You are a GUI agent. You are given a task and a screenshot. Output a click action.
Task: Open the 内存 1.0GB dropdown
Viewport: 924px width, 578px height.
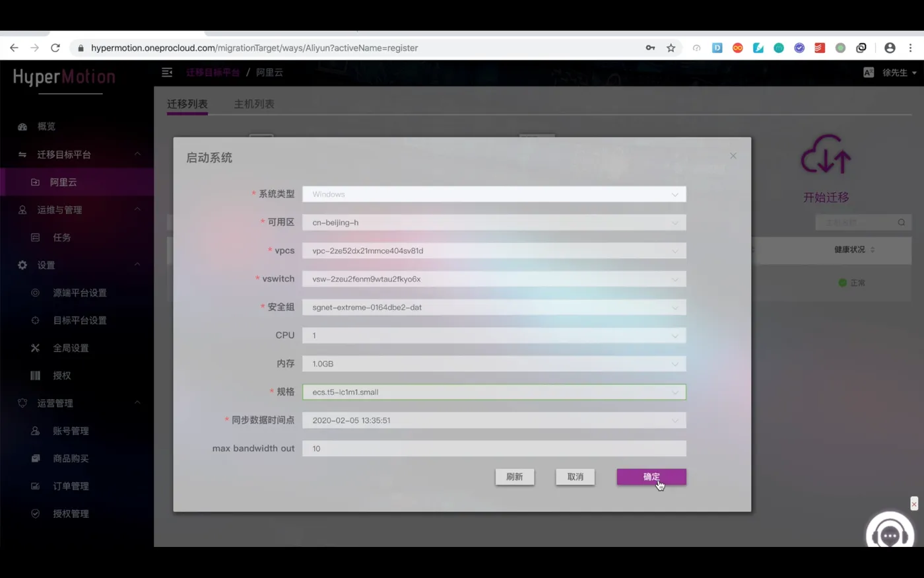point(494,363)
